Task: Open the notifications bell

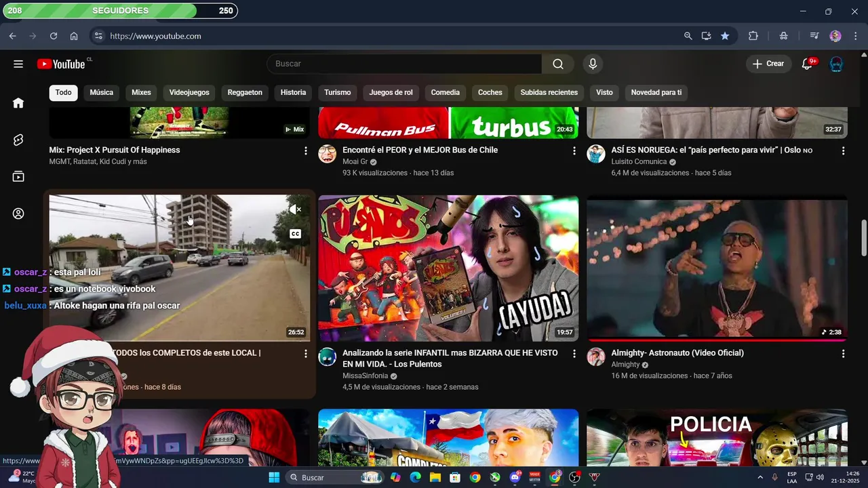Action: (x=807, y=64)
